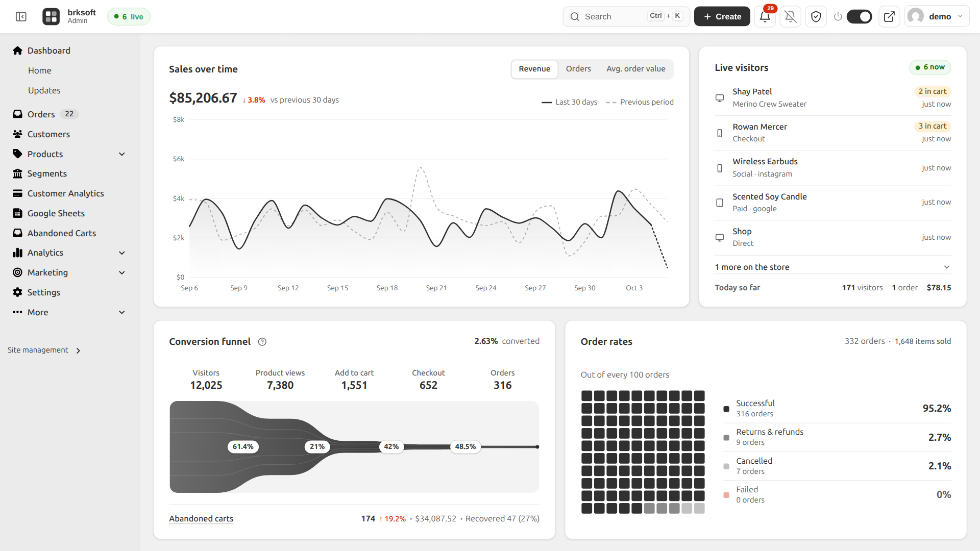Select Rowan Mercer visitor row
The width and height of the screenshot is (980, 551).
click(832, 133)
